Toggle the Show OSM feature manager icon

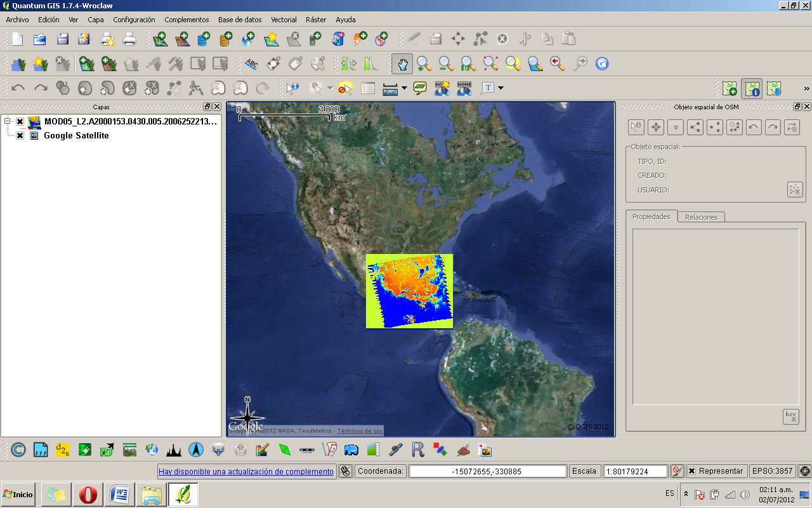[x=752, y=88]
